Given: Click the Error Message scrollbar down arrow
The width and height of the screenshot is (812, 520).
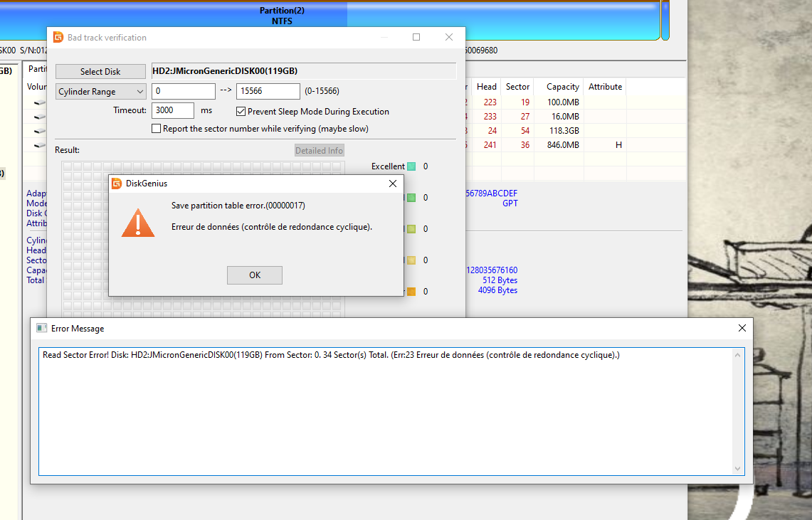Looking at the screenshot, I should pyautogui.click(x=738, y=469).
